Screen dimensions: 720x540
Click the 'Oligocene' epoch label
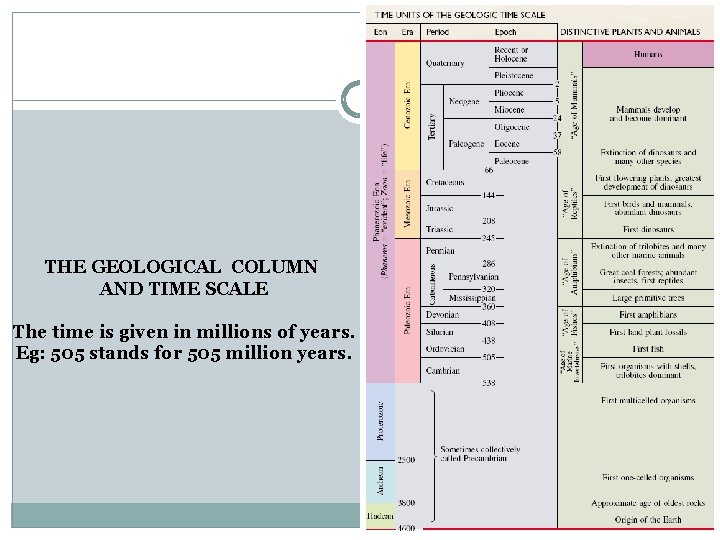(x=512, y=127)
